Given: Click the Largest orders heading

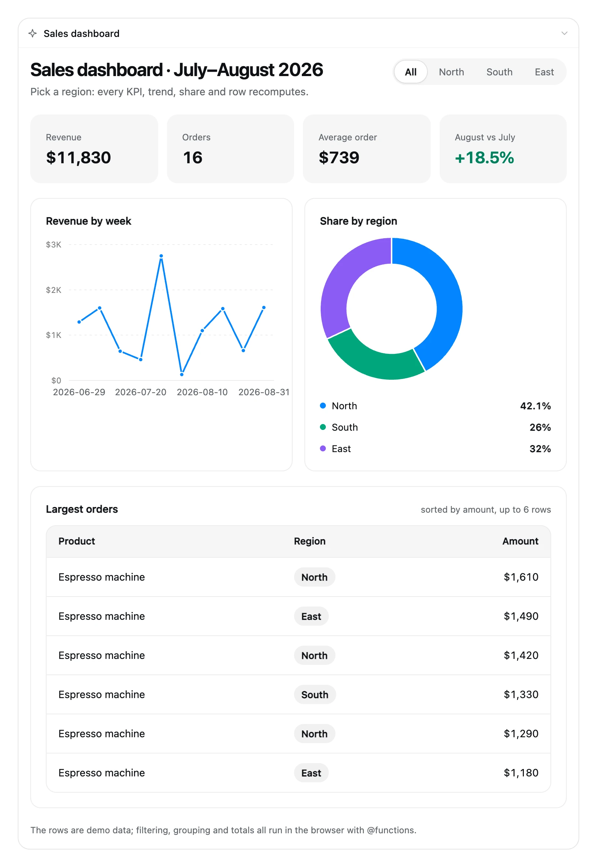Looking at the screenshot, I should 82,509.
